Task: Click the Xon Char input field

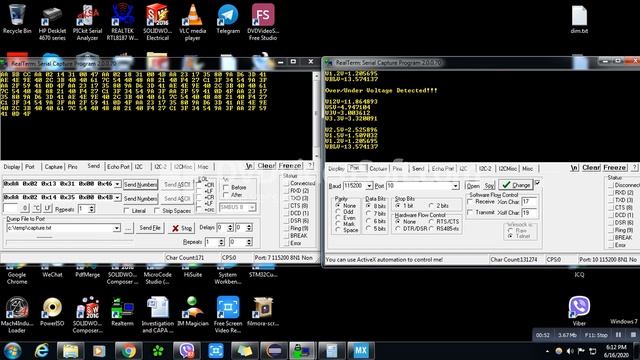Action: (x=529, y=202)
